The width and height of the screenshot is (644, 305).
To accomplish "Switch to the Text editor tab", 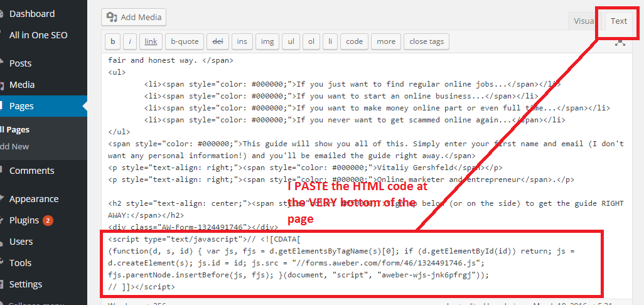I will 618,21.
